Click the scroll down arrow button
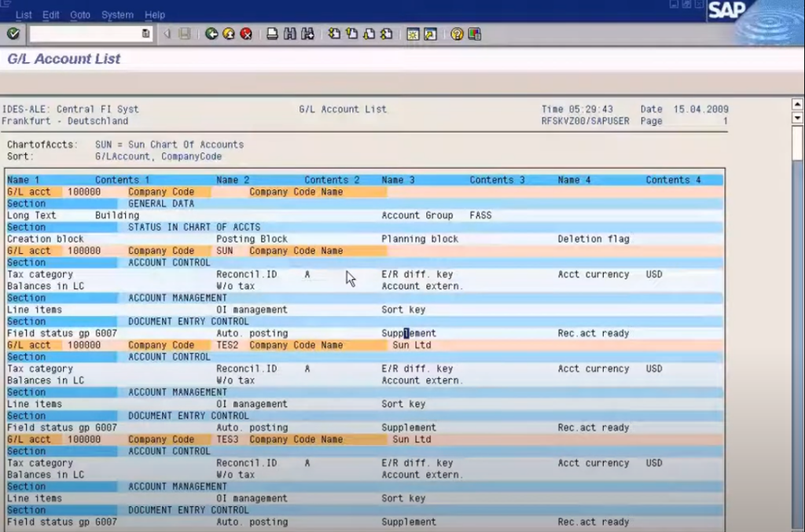Image resolution: width=805 pixels, height=532 pixels. pos(797,118)
